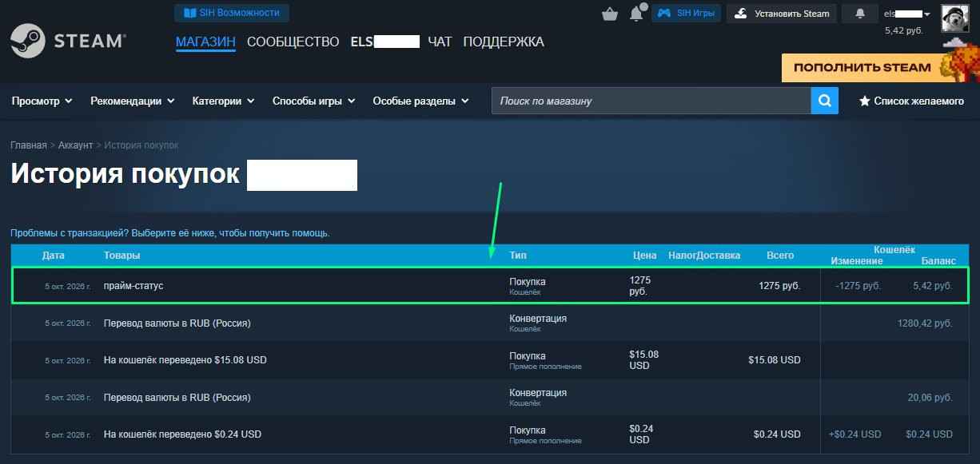Click the Тип column header
The image size is (980, 464).
[x=518, y=256]
